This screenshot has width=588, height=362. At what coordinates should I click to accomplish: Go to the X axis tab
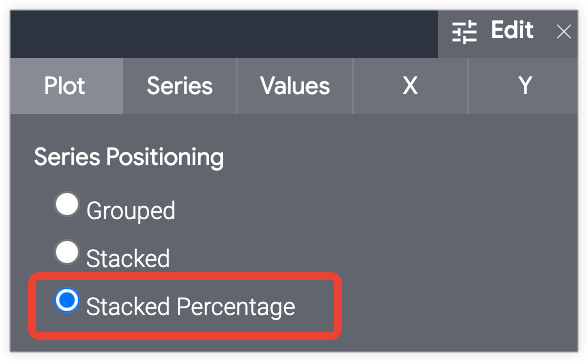[410, 86]
